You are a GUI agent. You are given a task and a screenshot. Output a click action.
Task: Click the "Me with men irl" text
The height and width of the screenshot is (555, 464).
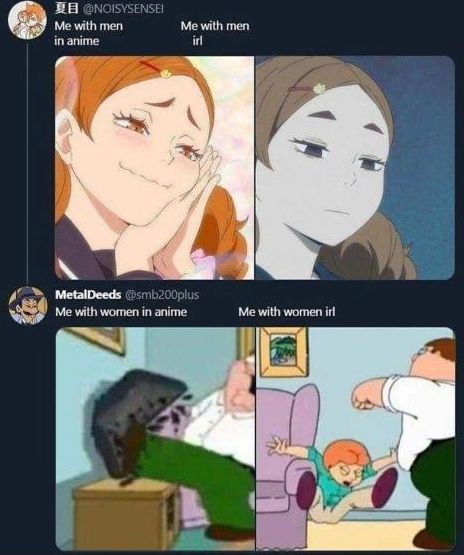[x=215, y=33]
